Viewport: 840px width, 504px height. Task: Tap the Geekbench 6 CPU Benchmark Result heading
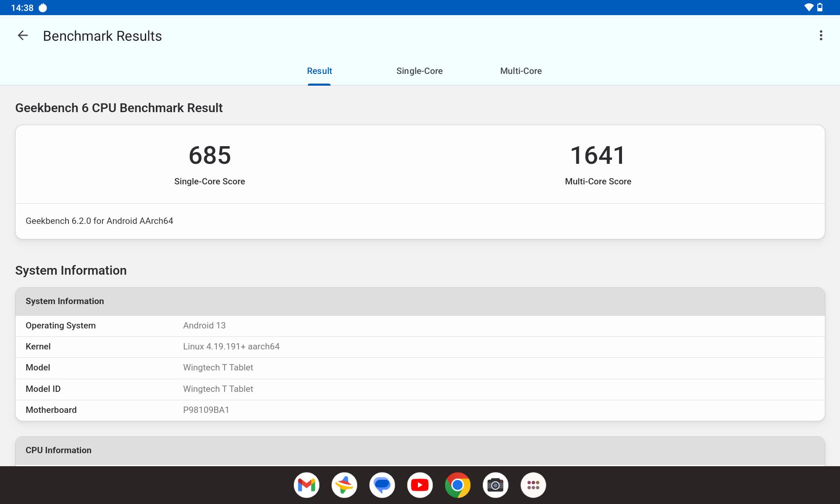[119, 108]
